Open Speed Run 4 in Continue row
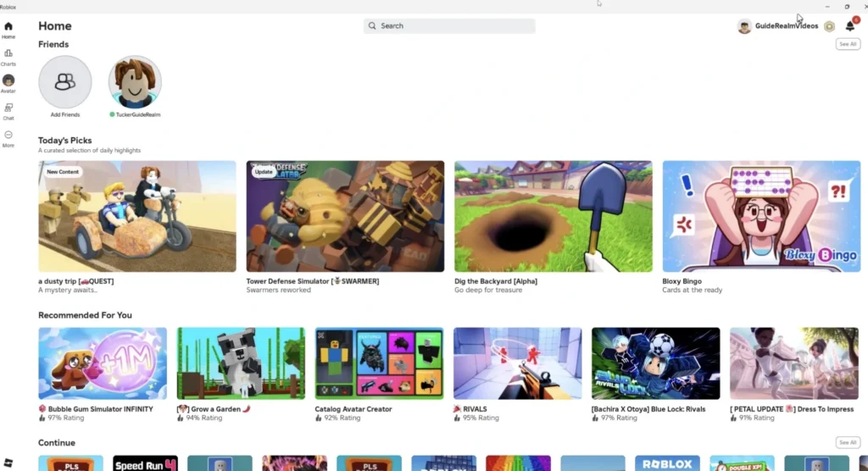The height and width of the screenshot is (471, 868). click(x=146, y=463)
